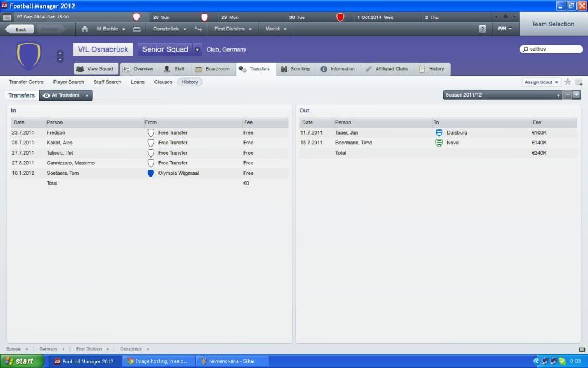Click the Free Transfer shield in Taljevic row
The width and height of the screenshot is (588, 368).
pos(151,153)
